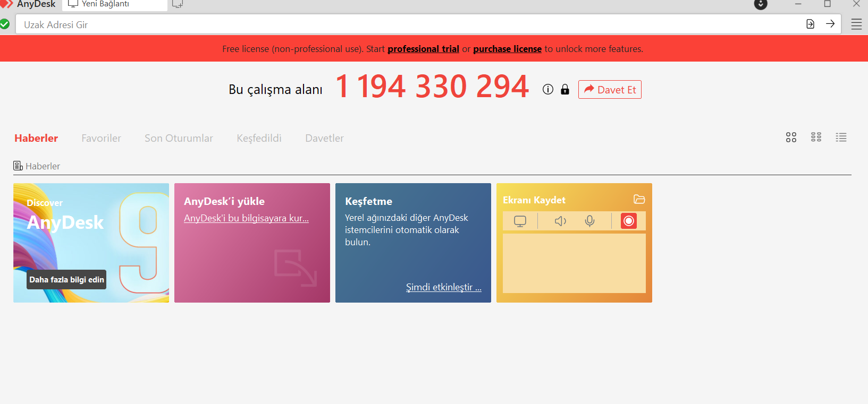Click the workspace ID 1 194 330 294

click(433, 87)
